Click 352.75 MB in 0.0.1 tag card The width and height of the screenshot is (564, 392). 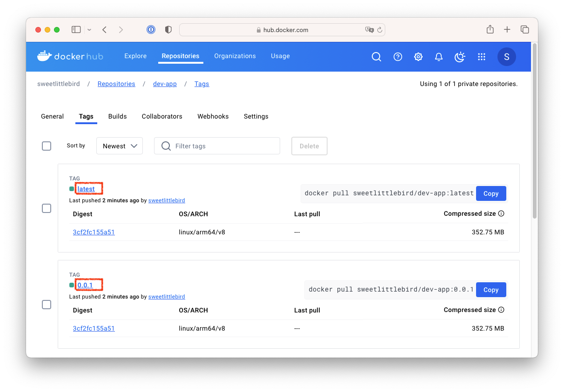coord(488,328)
